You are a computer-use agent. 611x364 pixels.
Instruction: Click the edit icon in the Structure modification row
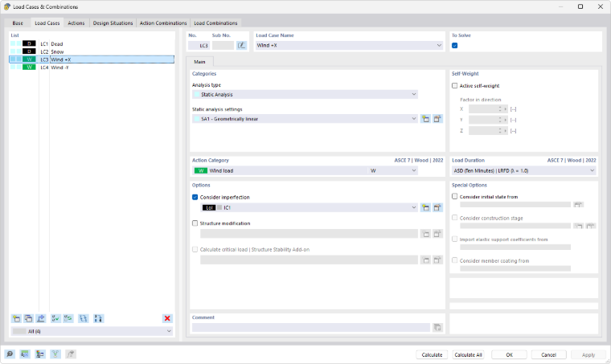pos(437,234)
